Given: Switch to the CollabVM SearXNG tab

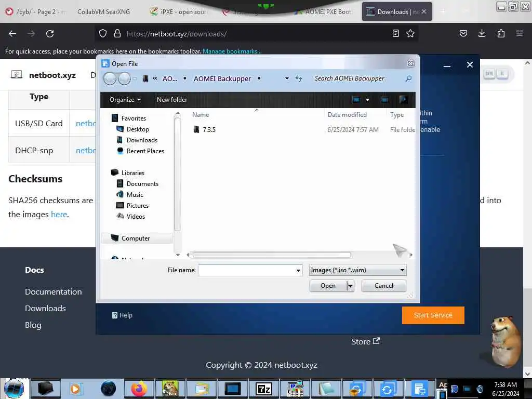Looking at the screenshot, I should coord(103,12).
